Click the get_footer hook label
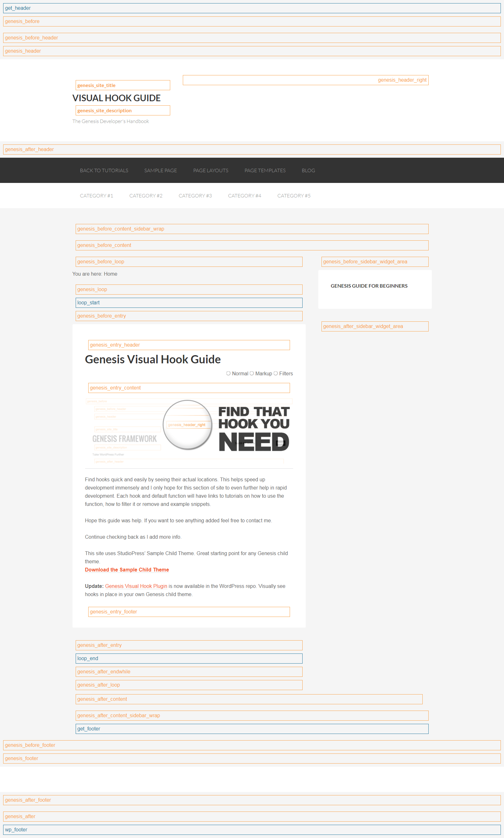Screen dimensions: 504x838 point(252,729)
